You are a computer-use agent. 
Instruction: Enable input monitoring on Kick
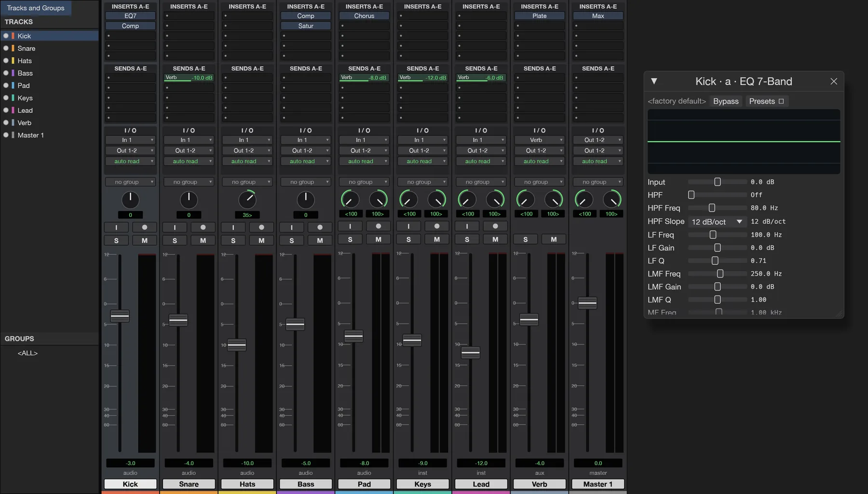coord(116,227)
